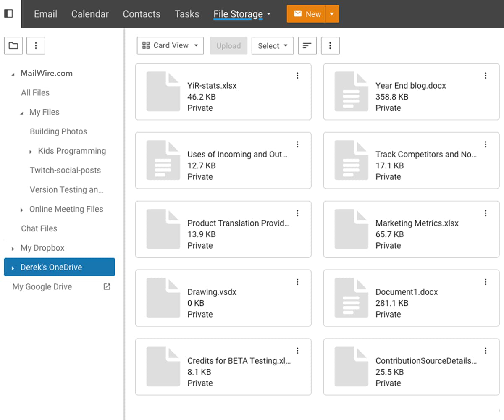Open the Contacts section

pos(142,14)
